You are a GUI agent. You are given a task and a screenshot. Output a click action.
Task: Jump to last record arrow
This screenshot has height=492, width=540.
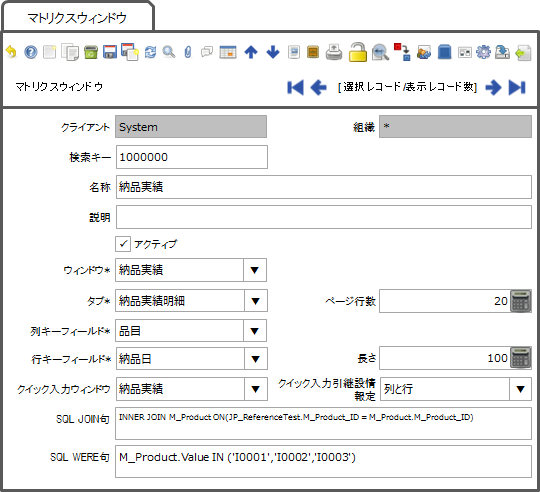click(517, 87)
